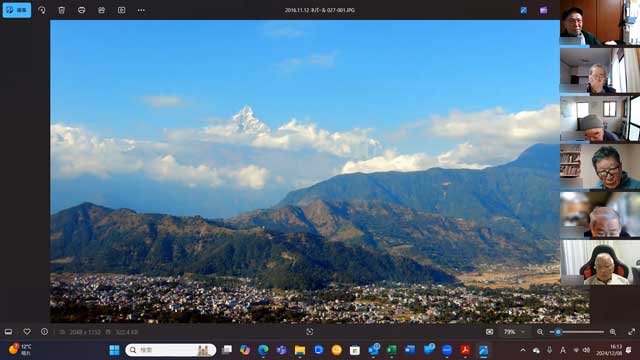640x360 pixels.
Task: Mark photo as favorite with heart icon
Action: tap(27, 332)
